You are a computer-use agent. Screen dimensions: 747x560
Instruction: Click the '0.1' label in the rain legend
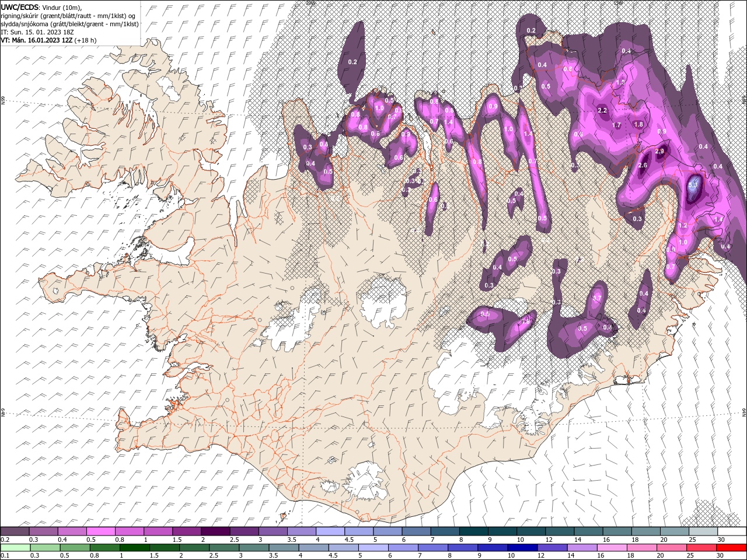(x=5, y=556)
